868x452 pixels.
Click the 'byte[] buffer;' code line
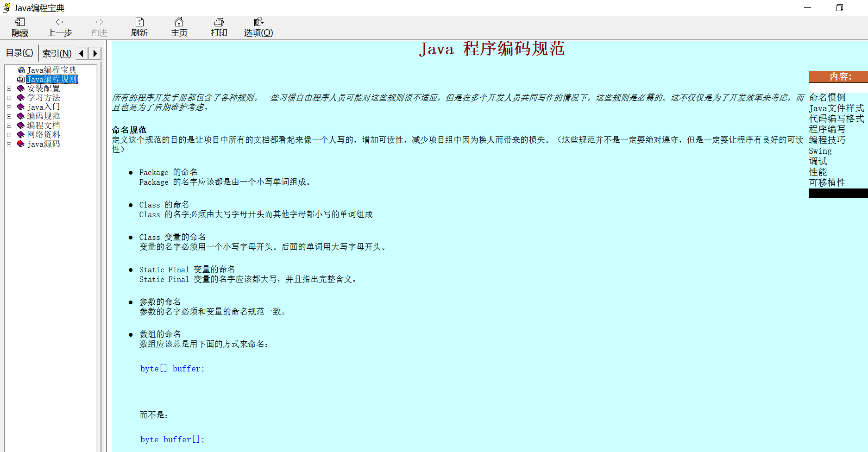point(172,369)
